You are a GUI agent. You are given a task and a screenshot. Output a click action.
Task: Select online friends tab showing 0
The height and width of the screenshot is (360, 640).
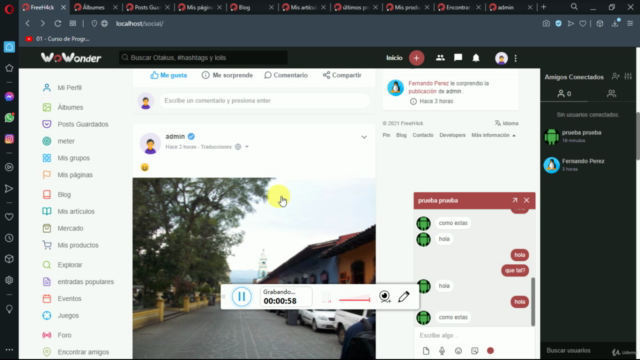point(564,94)
